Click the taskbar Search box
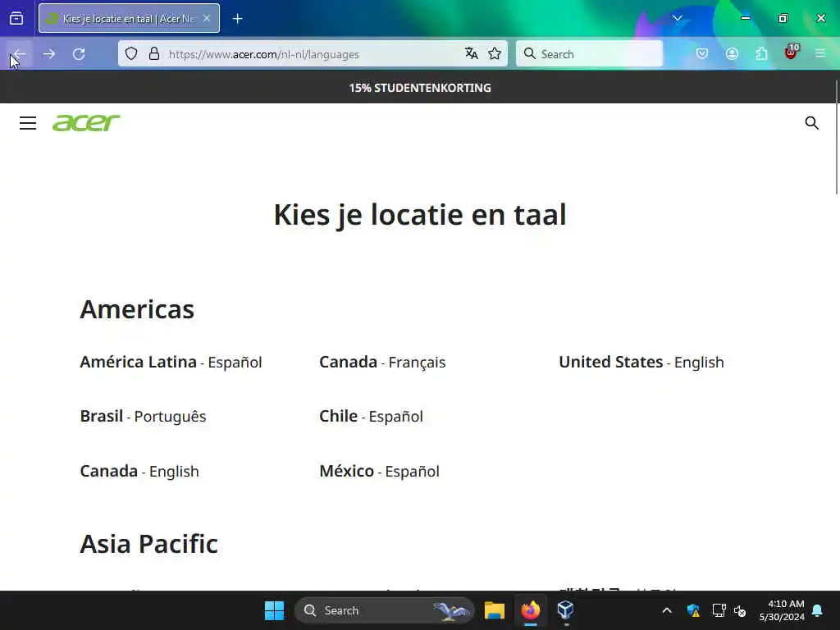 pos(384,610)
